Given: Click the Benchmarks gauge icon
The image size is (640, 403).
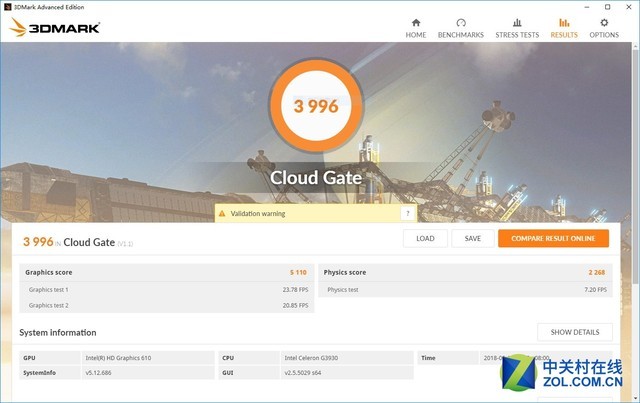Looking at the screenshot, I should point(461,22).
